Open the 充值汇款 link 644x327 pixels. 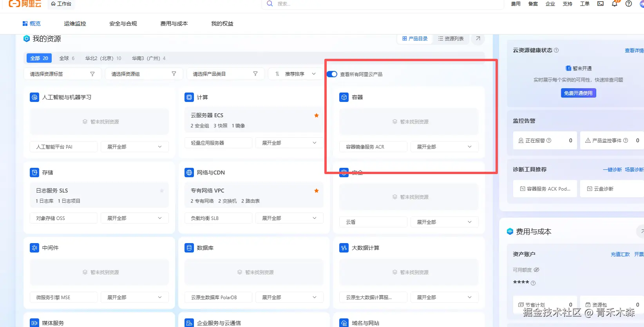(x=620, y=254)
